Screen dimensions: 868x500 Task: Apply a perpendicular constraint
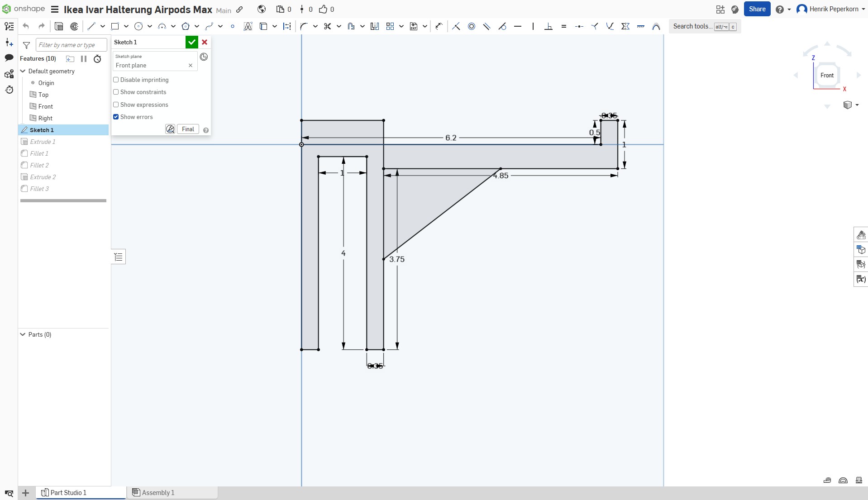(x=548, y=26)
